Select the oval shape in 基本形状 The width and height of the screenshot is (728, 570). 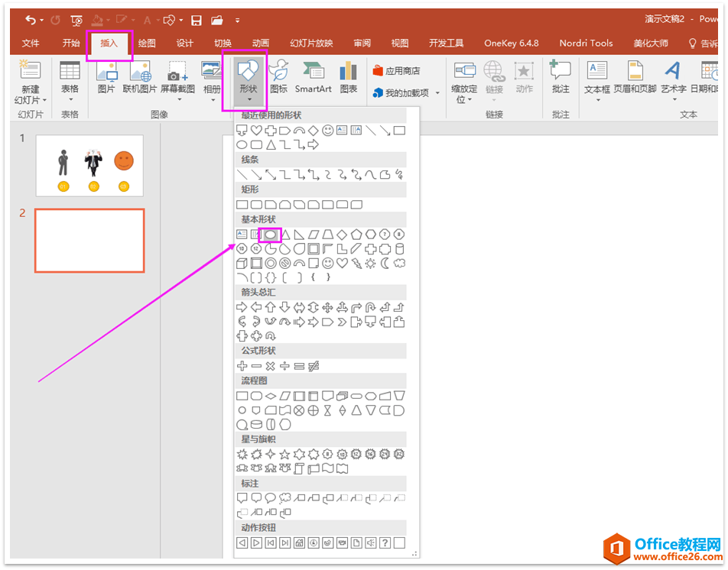coord(270,235)
